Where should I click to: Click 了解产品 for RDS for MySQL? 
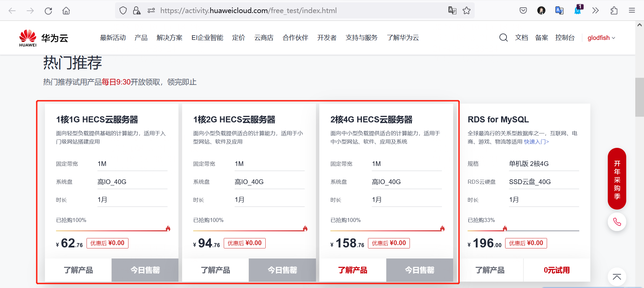tap(490, 270)
